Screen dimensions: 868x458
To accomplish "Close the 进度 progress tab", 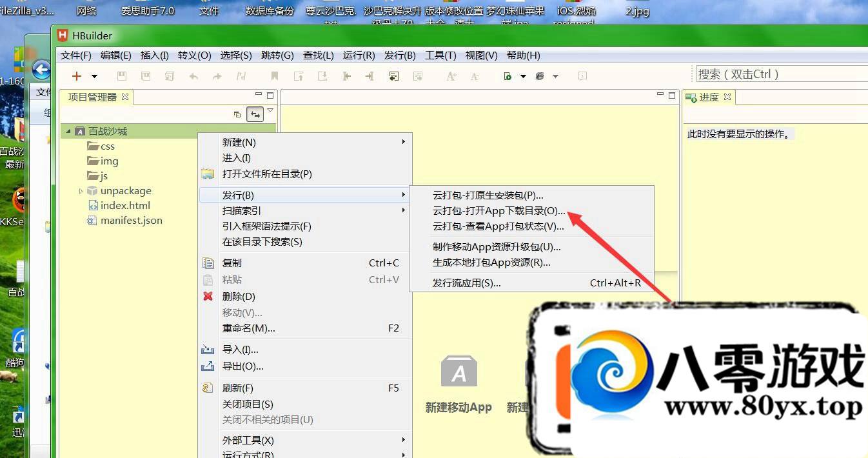I will pos(727,97).
